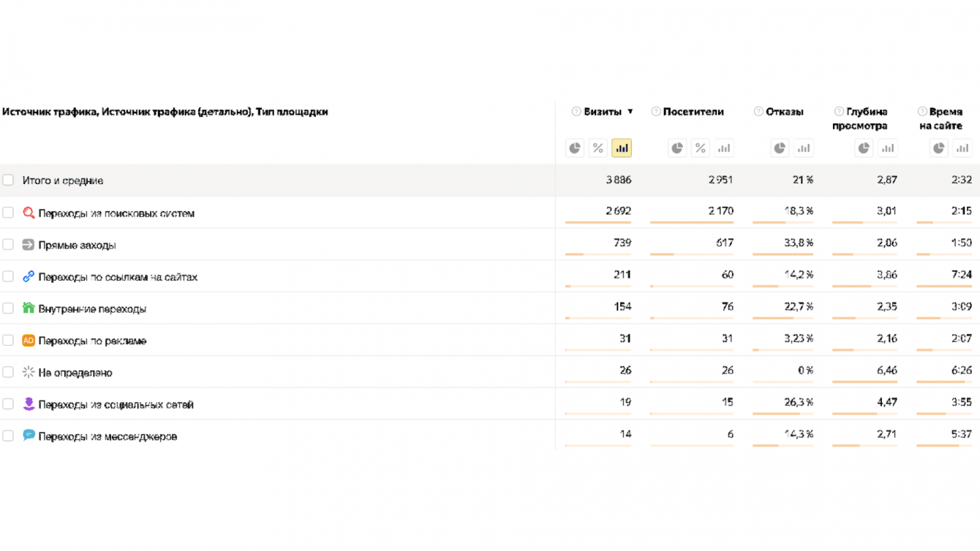This screenshot has width=980, height=551.
Task: Expand Переходы из поисковых систем row
Action: pos(116,213)
